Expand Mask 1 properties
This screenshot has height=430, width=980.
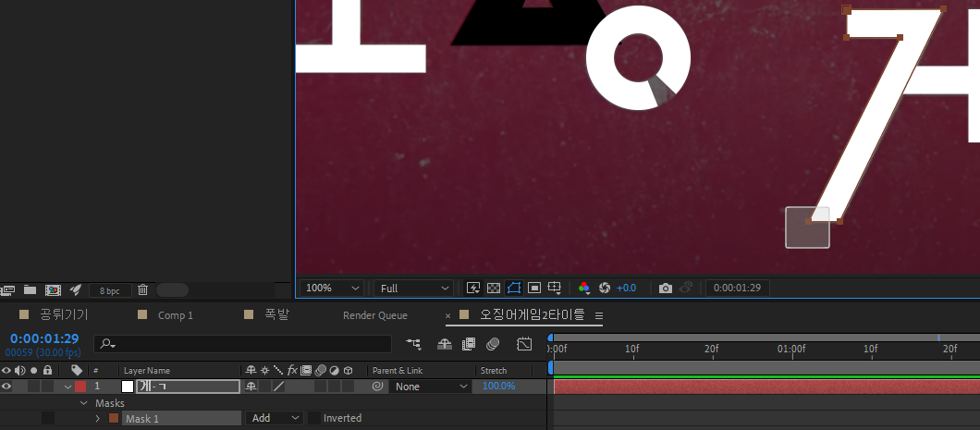tap(97, 418)
